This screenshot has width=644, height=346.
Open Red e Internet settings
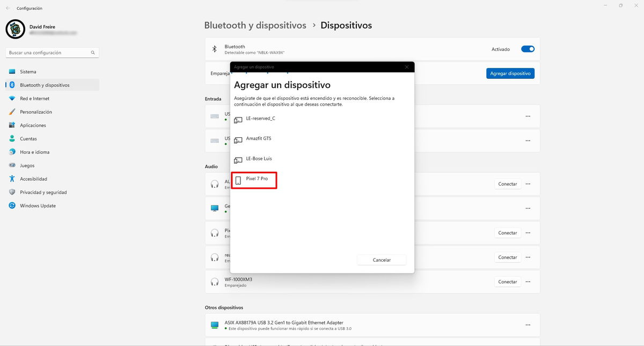click(x=34, y=99)
